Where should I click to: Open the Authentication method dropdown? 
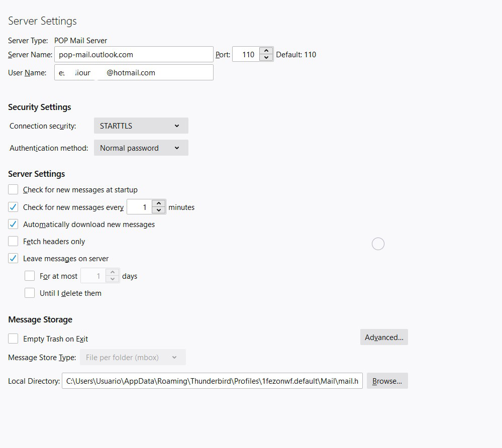pyautogui.click(x=141, y=148)
